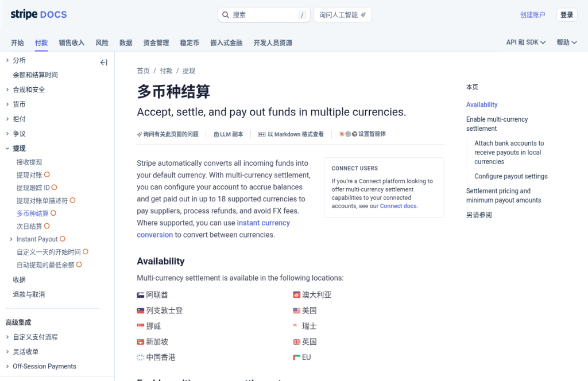Jump to Availability in page outline
588x381 pixels.
coord(482,104)
